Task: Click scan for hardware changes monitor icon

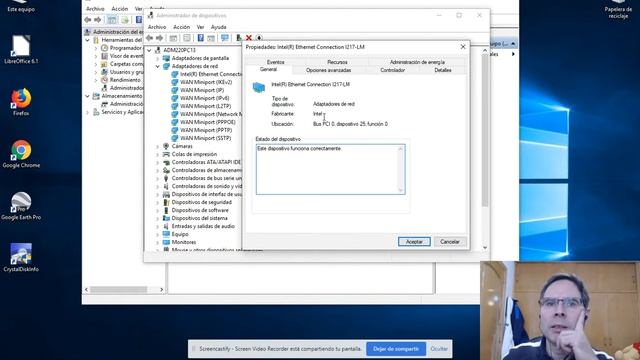Action: [x=224, y=38]
